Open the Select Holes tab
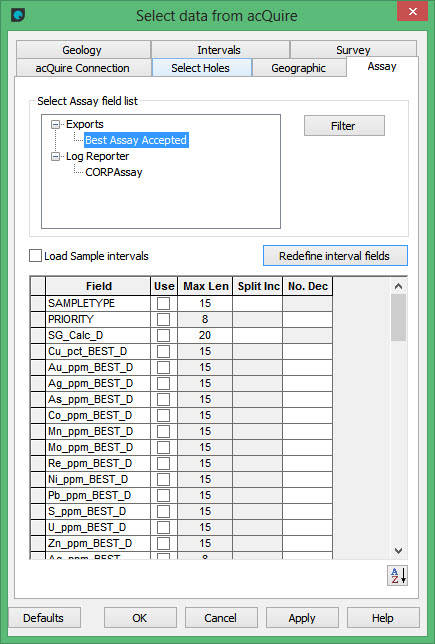The image size is (435, 644). (202, 68)
